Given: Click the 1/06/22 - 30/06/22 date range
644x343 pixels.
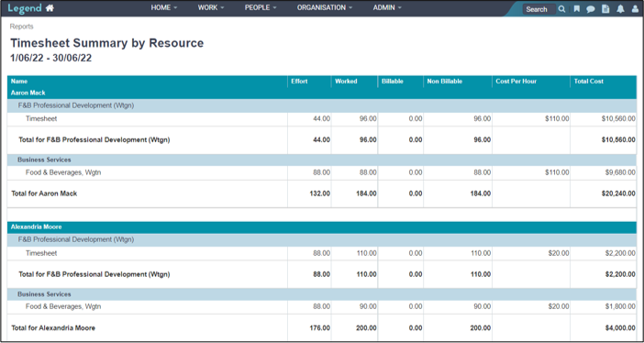Looking at the screenshot, I should coord(51,58).
